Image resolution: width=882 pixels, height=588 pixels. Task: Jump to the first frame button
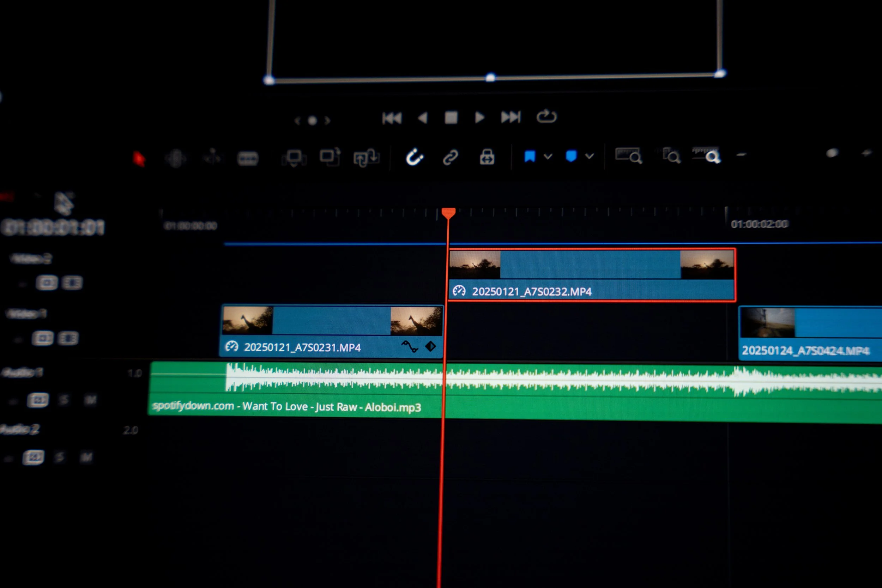point(392,118)
